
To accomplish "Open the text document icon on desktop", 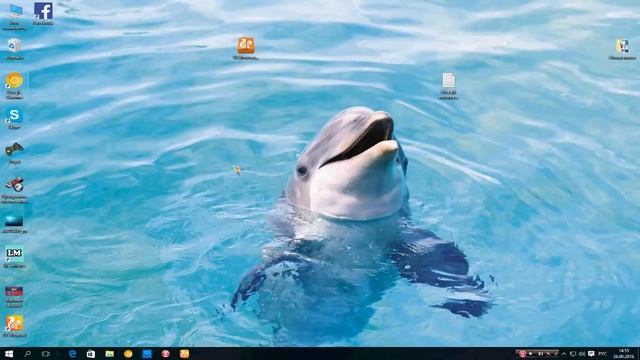I will 449,86.
